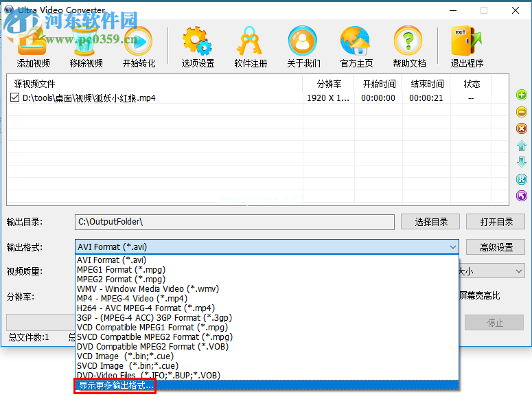This screenshot has width=532, height=410.
Task: Collapse the output format dropdown arrow
Action: click(452, 247)
